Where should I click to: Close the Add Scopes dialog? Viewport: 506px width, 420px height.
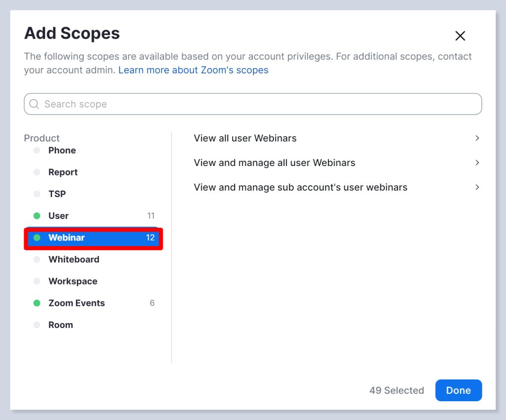click(460, 36)
